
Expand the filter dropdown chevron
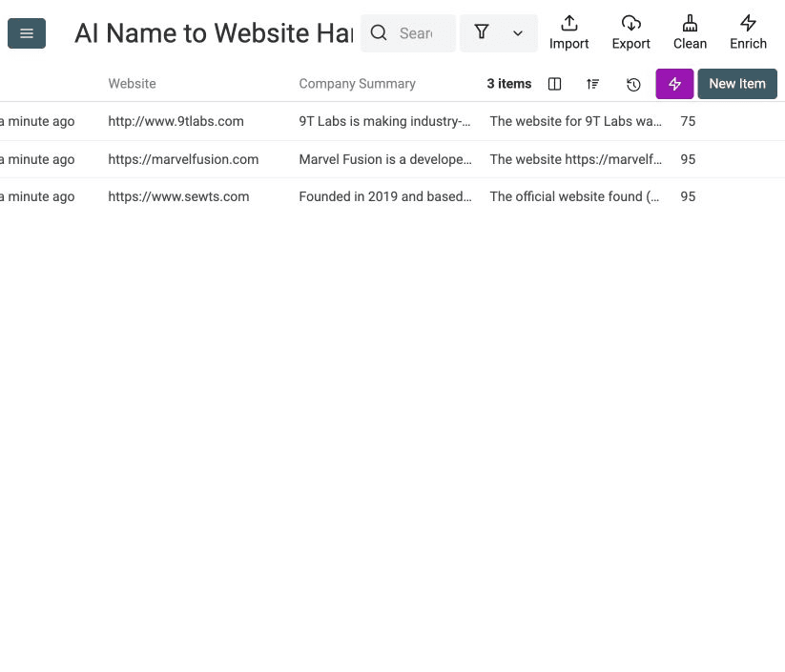[518, 33]
